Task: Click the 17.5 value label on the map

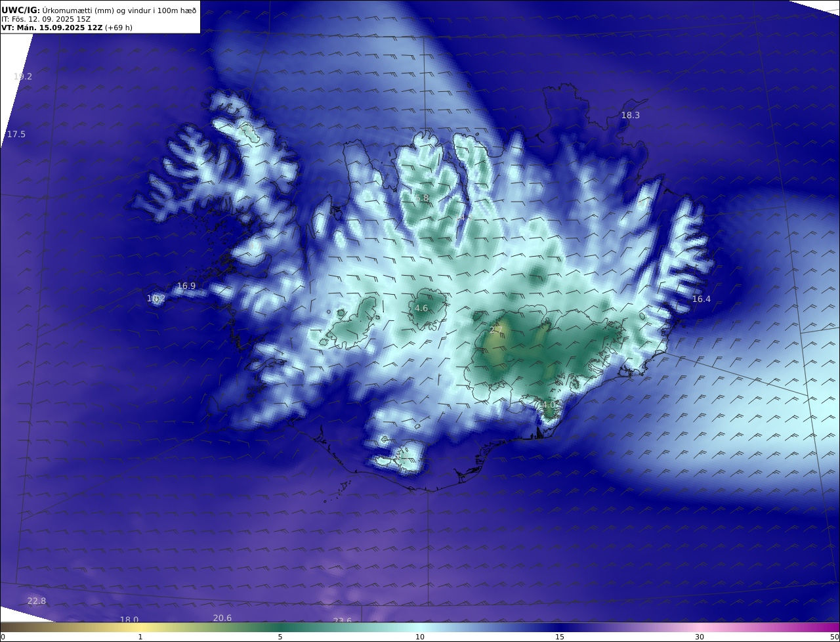Action: [x=16, y=135]
